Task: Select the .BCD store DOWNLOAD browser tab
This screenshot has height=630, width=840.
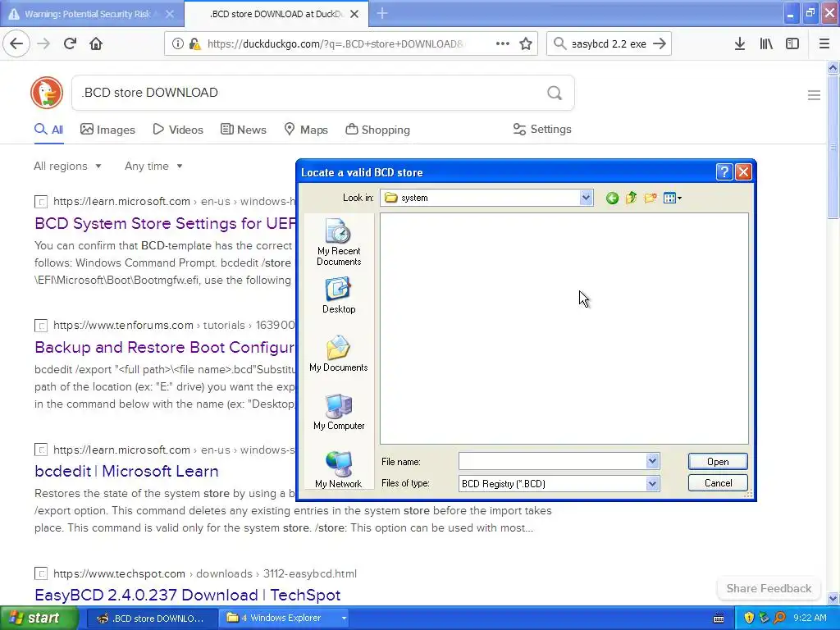Action: [x=276, y=14]
